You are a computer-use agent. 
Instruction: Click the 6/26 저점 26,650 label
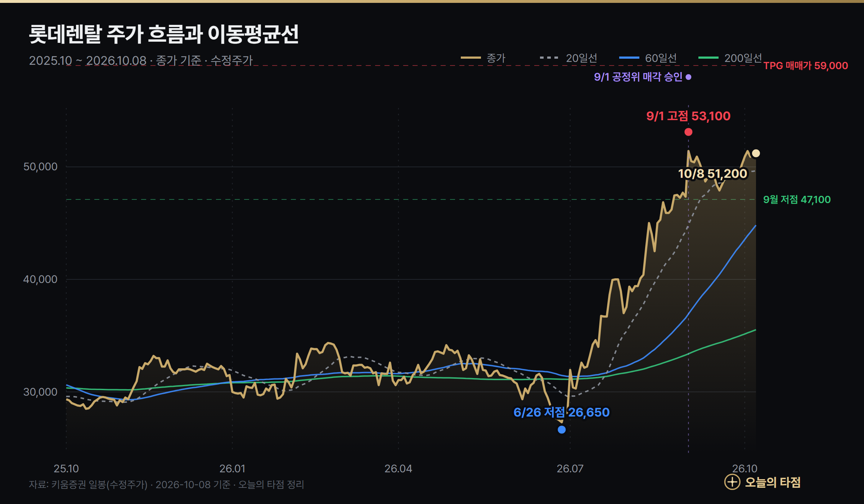point(562,412)
